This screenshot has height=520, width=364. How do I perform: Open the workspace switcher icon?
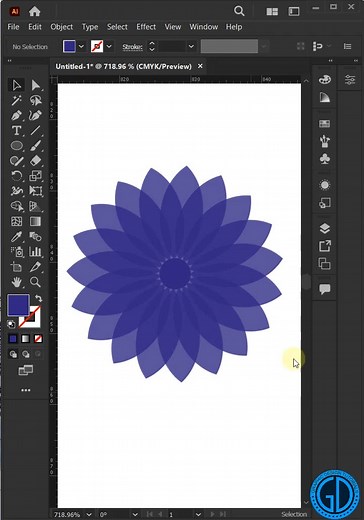pyautogui.click(x=294, y=12)
